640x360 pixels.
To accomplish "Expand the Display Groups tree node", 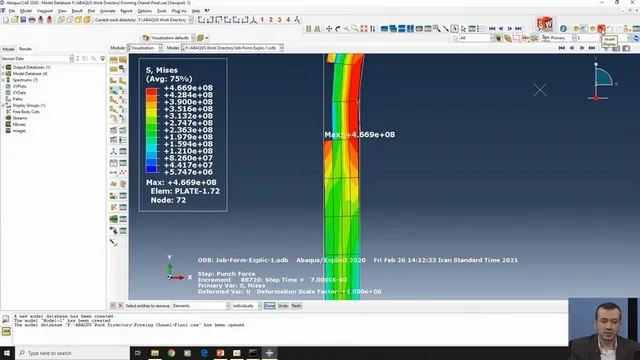I will (x=3, y=105).
